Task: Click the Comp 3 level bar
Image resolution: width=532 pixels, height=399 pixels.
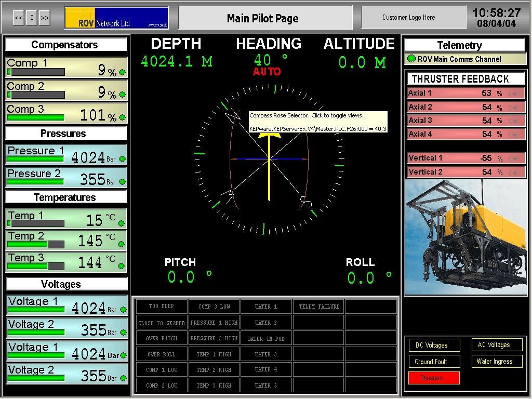Action: tap(35, 118)
